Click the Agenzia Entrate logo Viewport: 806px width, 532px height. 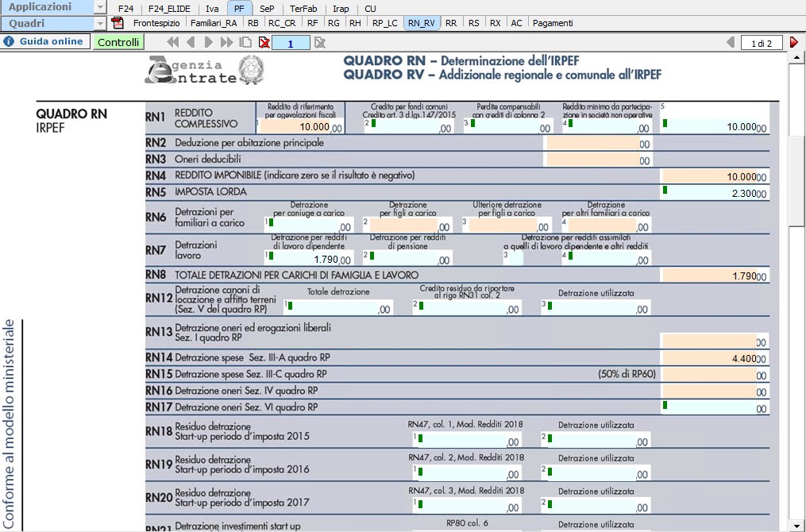(205, 70)
